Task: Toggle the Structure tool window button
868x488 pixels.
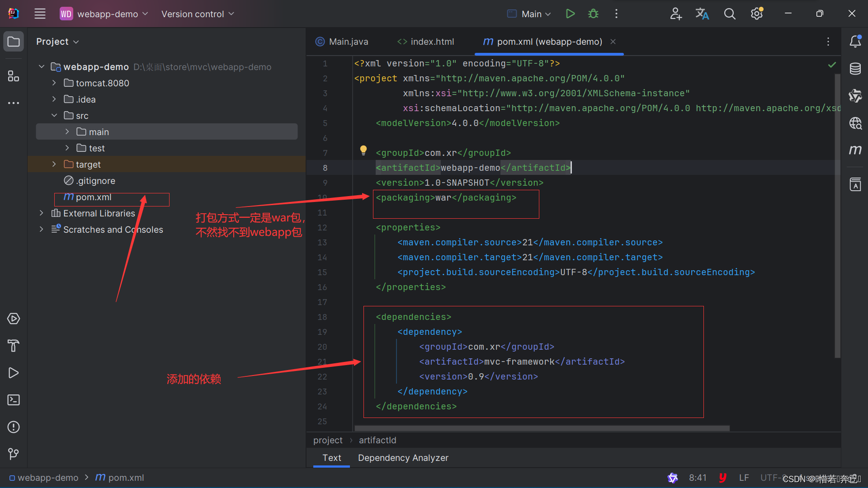Action: pyautogui.click(x=14, y=76)
